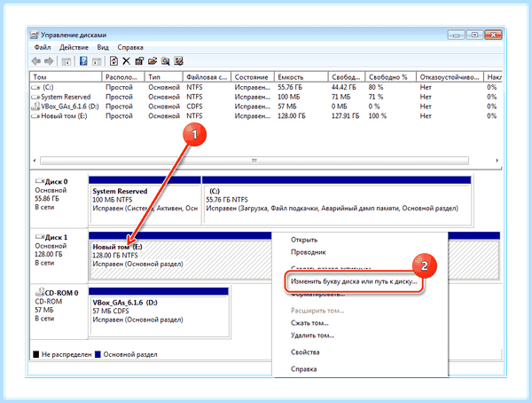Select the (C:) 55.76 ГБ NTFS partition block

coord(337,201)
